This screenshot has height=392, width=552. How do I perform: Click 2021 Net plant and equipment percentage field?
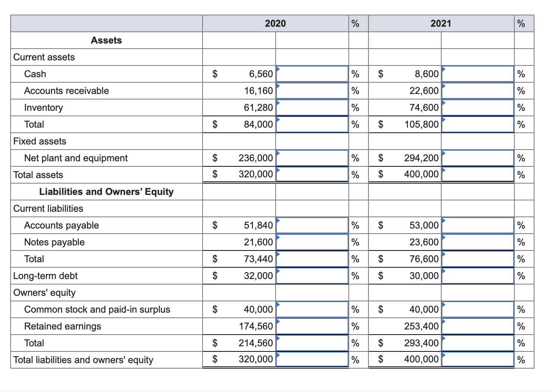[478, 158]
